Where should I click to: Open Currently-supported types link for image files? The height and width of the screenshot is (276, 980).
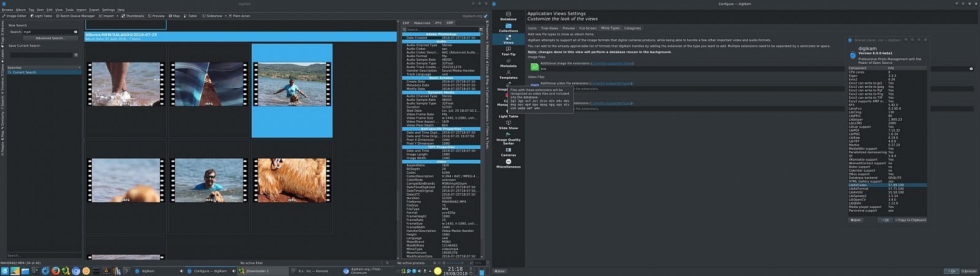tap(612, 63)
